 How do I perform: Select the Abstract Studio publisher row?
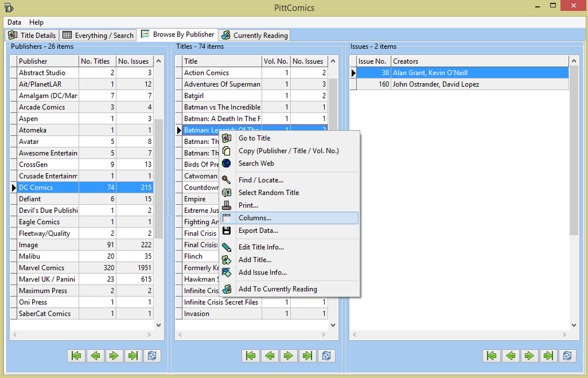pos(82,73)
